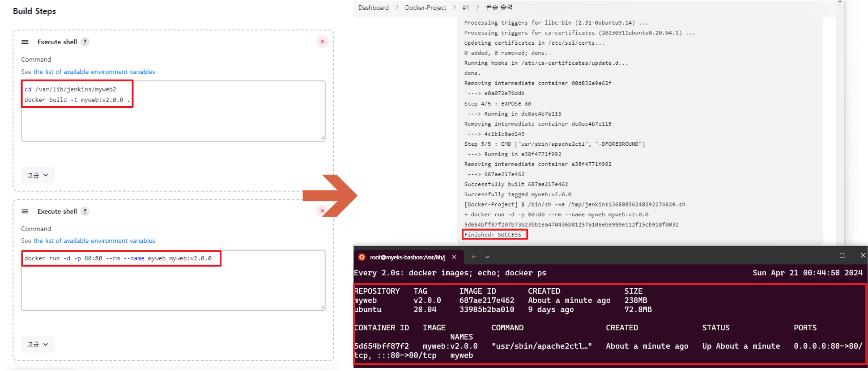868x371 pixels.
Task: Click 'Step 4/5 : EXPOSE 80' line
Action: 498,104
